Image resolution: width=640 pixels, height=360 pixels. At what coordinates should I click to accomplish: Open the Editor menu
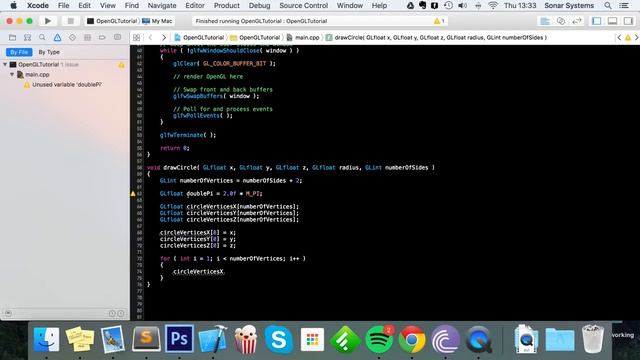click(x=195, y=6)
